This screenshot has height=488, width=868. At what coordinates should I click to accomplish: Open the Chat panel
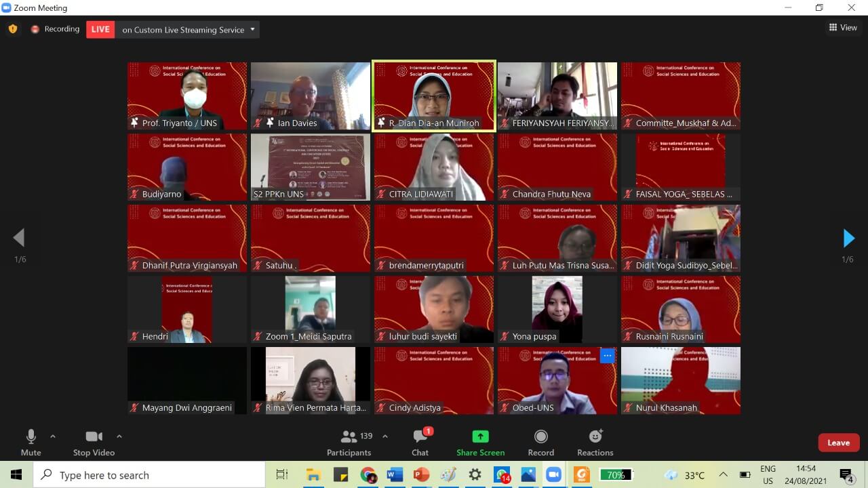(x=420, y=436)
